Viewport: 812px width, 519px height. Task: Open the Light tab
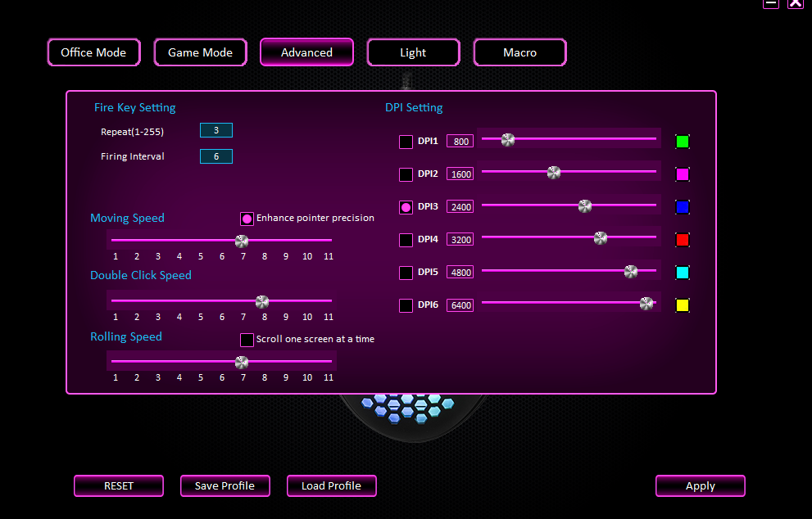point(413,52)
